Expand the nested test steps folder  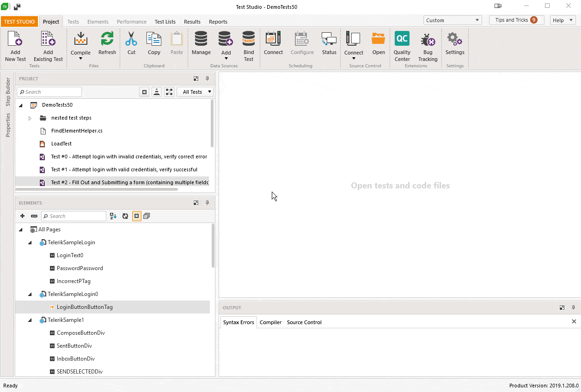tap(30, 118)
